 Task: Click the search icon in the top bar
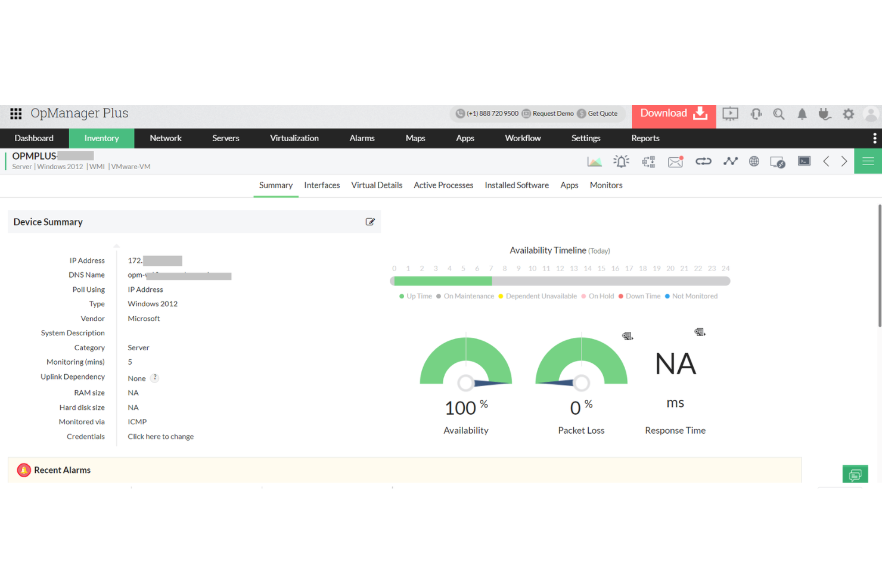pyautogui.click(x=778, y=114)
